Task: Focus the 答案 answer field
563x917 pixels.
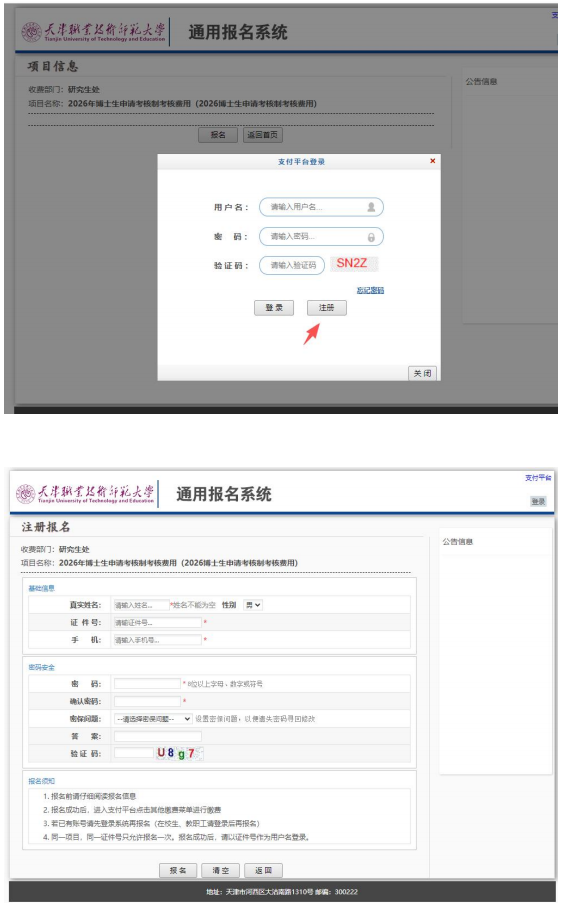Action: coord(157,736)
